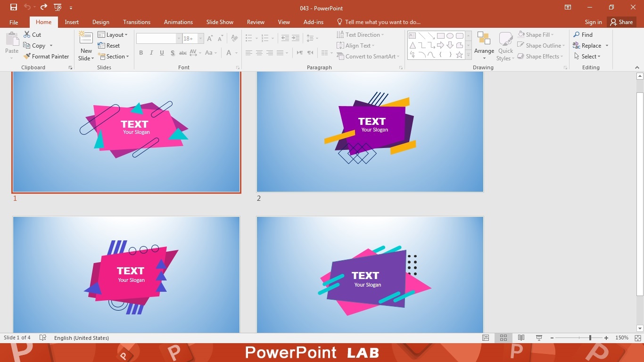This screenshot has width=644, height=362.
Task: Align text to the left
Action: [x=249, y=53]
